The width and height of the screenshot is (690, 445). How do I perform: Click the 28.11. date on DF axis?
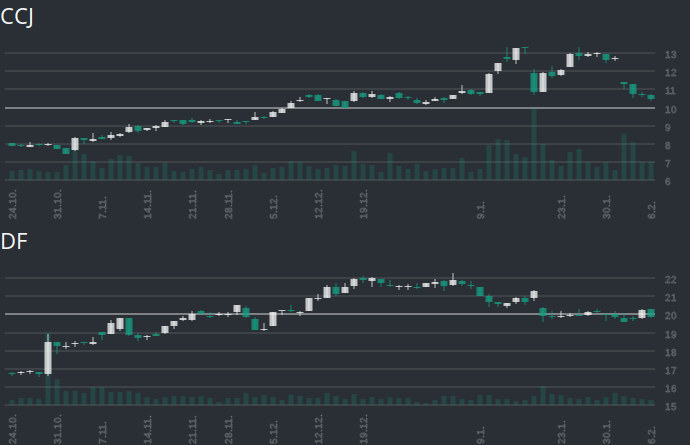[228, 429]
